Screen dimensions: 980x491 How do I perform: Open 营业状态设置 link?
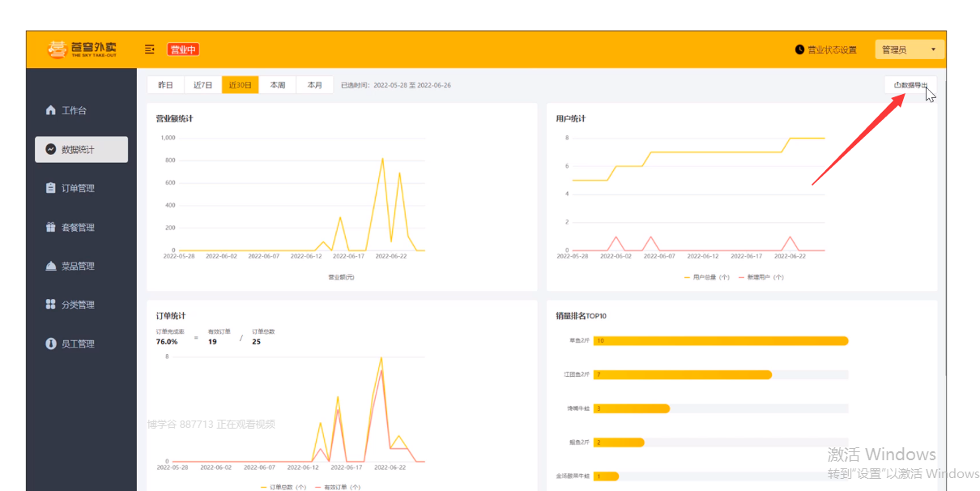click(832, 49)
